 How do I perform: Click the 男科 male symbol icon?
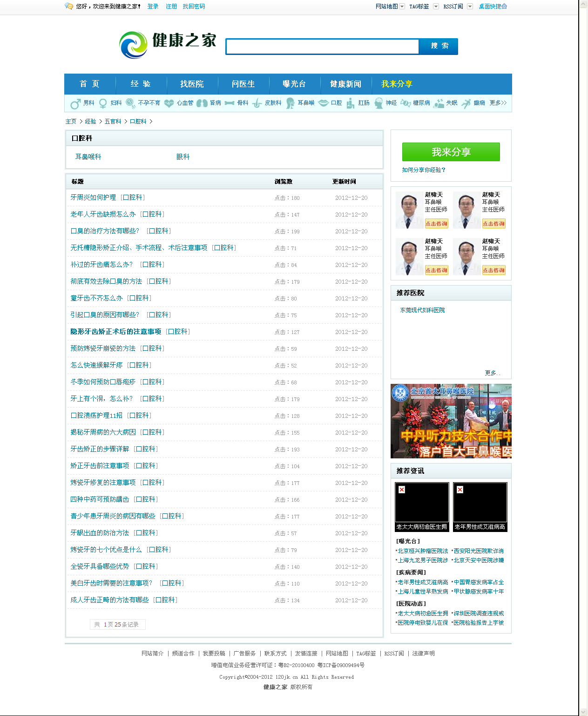click(x=75, y=103)
